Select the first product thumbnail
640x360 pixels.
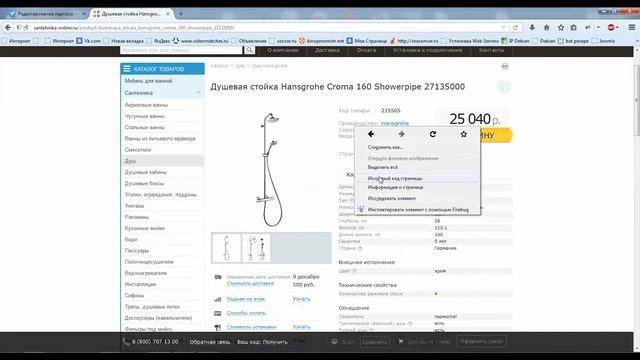point(226,247)
